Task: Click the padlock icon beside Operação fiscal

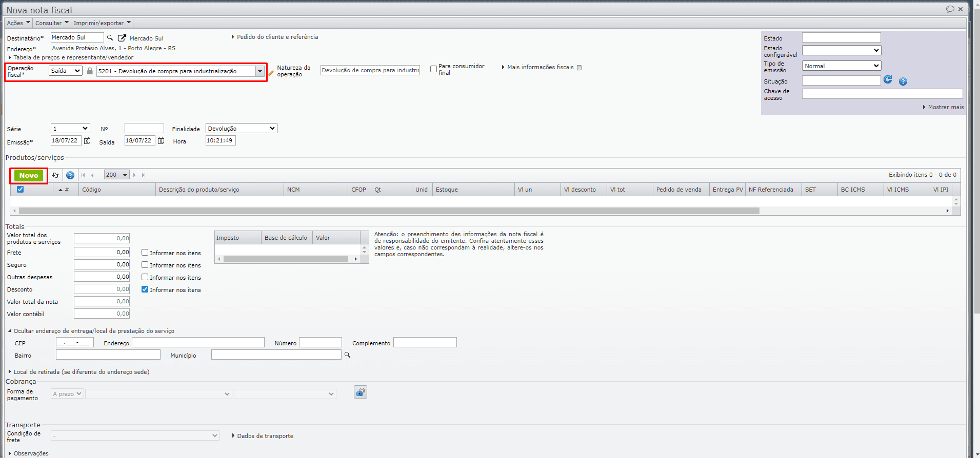Action: (90, 71)
